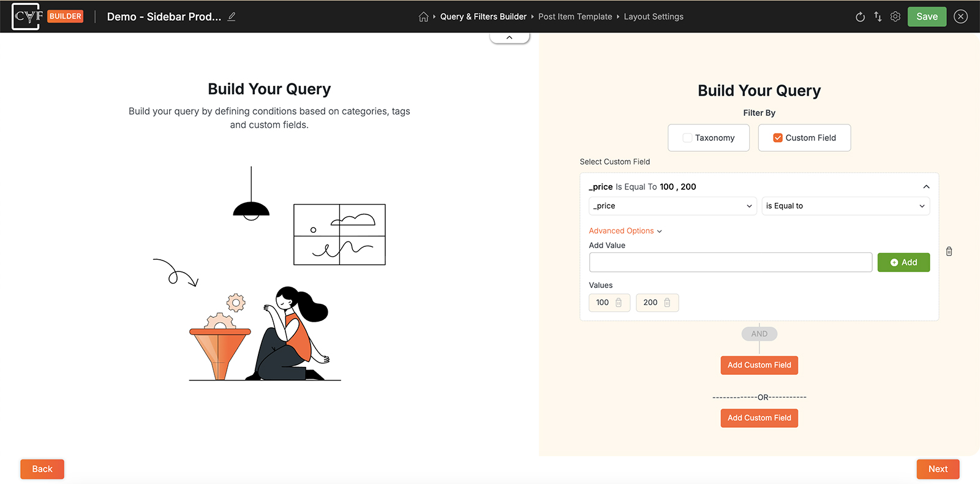Screen dimensions: 980x484
Task: Open builder settings gear icon
Action: 895,17
